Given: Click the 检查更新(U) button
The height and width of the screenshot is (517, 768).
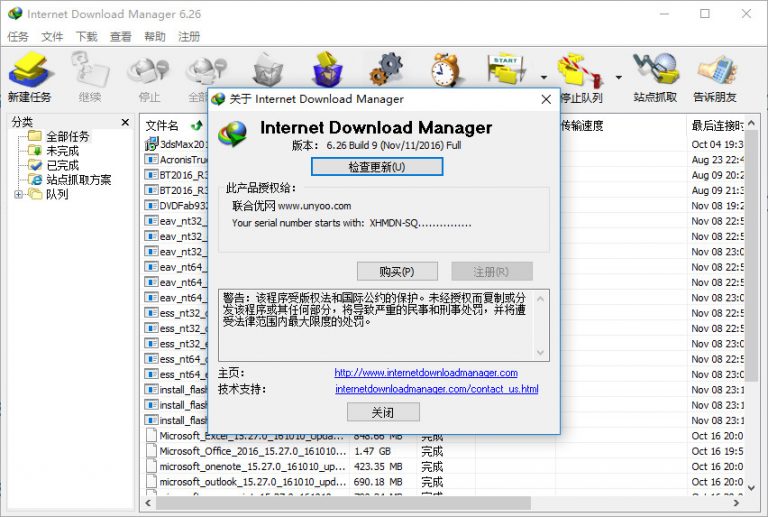Looking at the screenshot, I should point(376,166).
